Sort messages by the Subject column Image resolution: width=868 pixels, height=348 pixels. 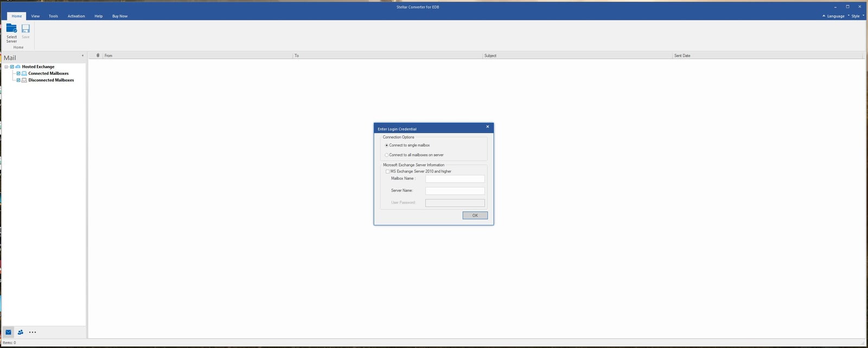tap(577, 55)
